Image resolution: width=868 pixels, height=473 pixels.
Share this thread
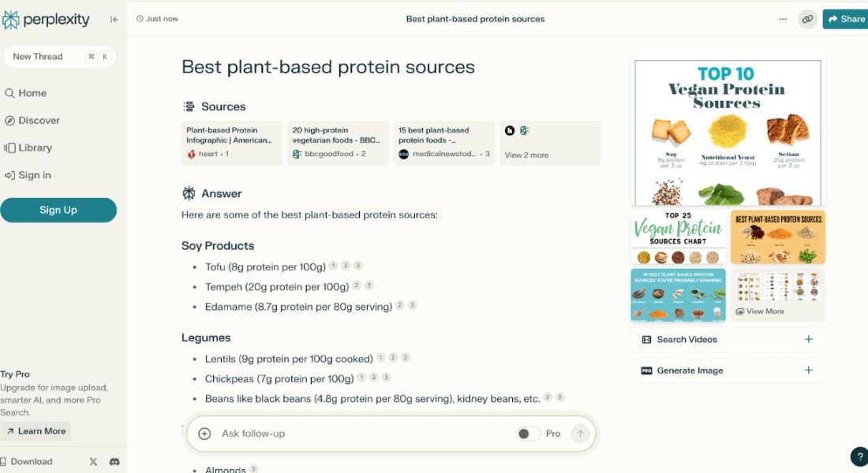click(x=846, y=19)
